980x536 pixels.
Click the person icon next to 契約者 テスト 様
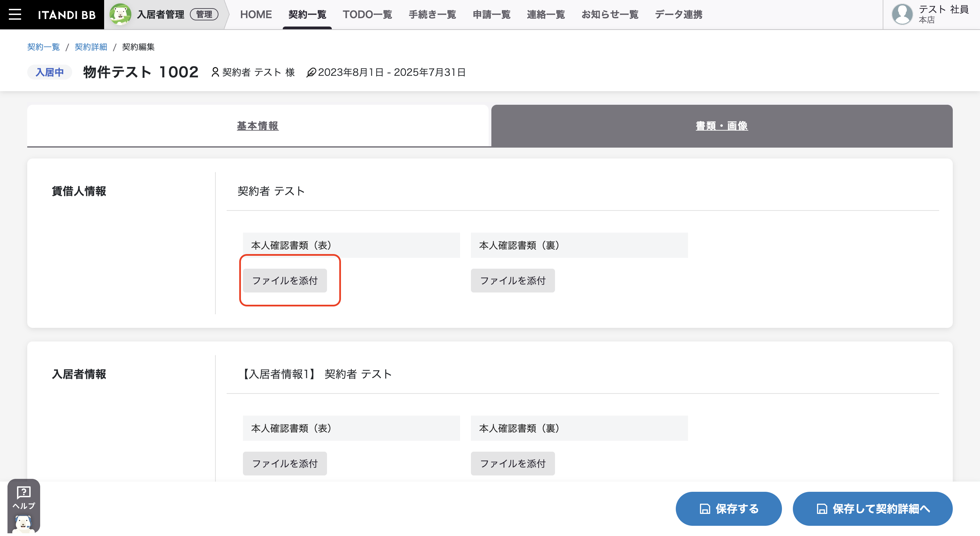tap(215, 72)
